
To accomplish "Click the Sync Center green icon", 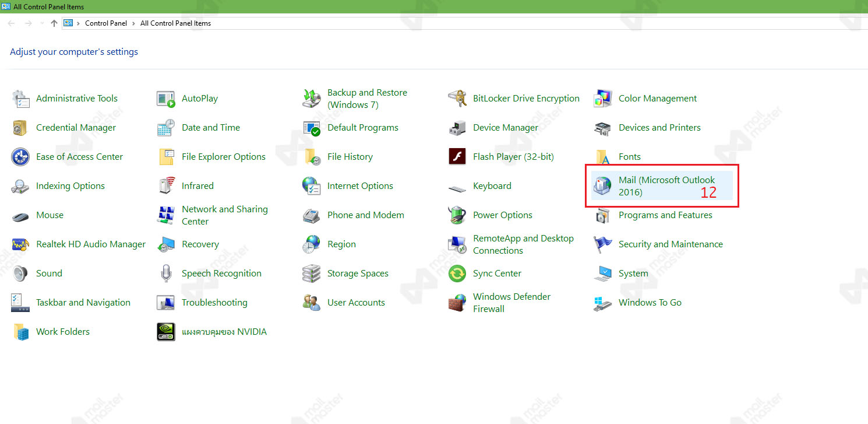I will (x=457, y=274).
